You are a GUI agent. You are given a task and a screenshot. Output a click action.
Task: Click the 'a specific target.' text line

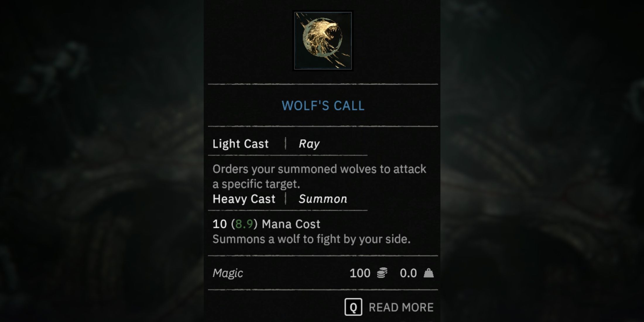[256, 184]
